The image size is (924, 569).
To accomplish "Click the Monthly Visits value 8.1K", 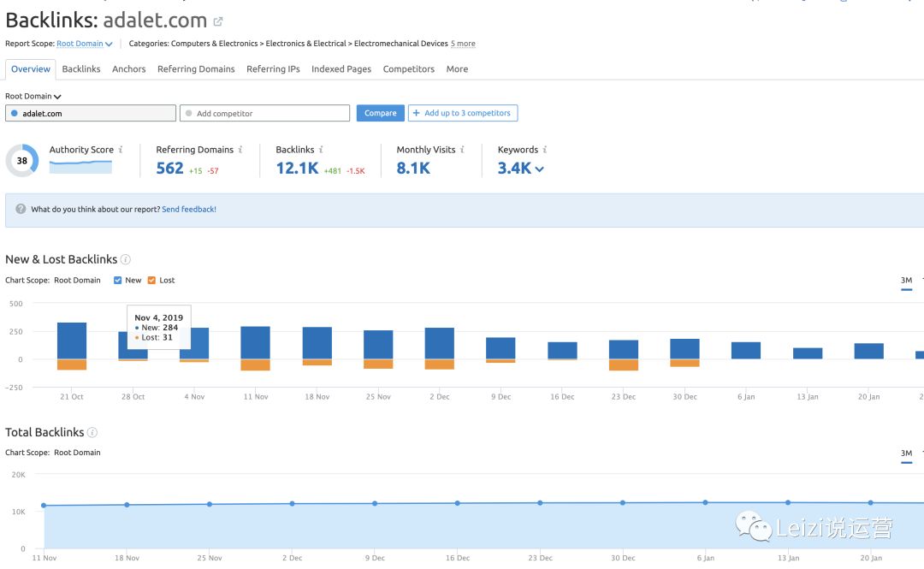I will tap(413, 169).
